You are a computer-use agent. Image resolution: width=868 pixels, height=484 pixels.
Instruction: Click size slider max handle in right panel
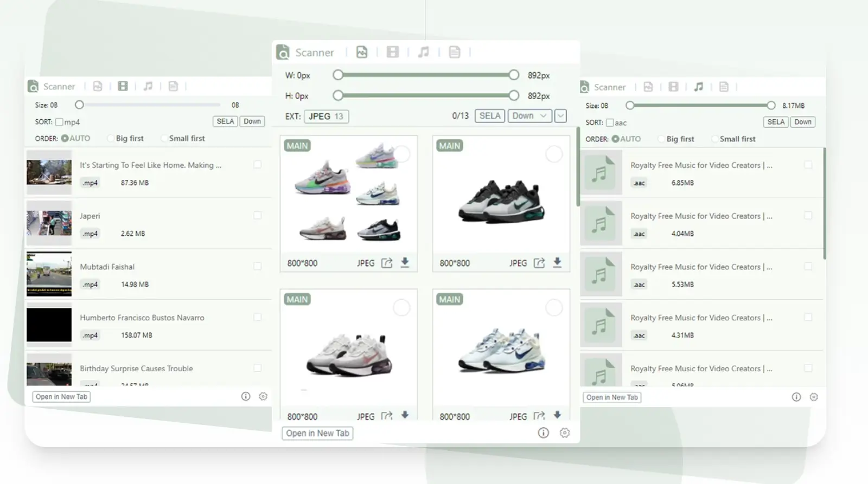(x=771, y=105)
